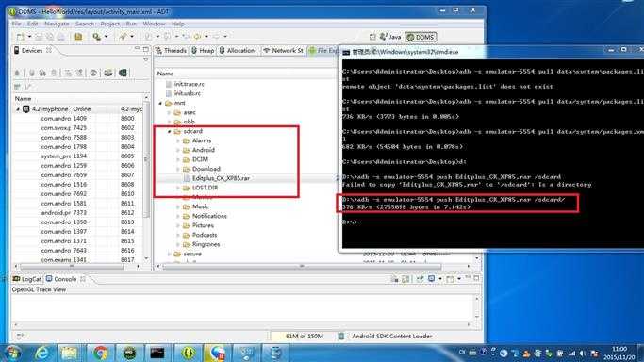The height and width of the screenshot is (362, 644).
Task: Select the Music folder row
Action: 201,206
